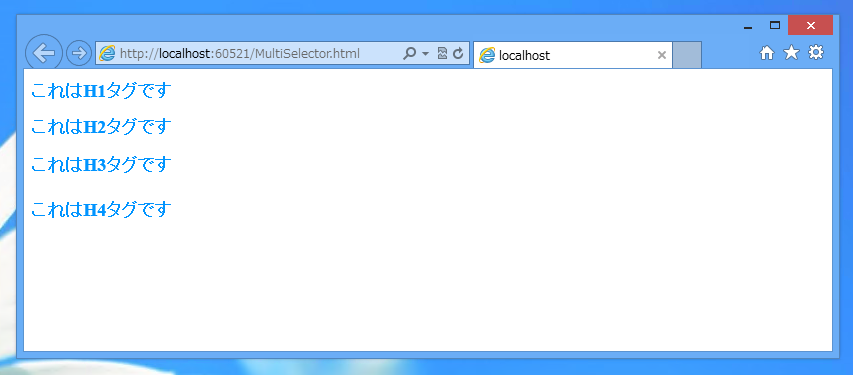Click the これはH2タグです heading
This screenshot has height=375, width=853.
pos(101,127)
